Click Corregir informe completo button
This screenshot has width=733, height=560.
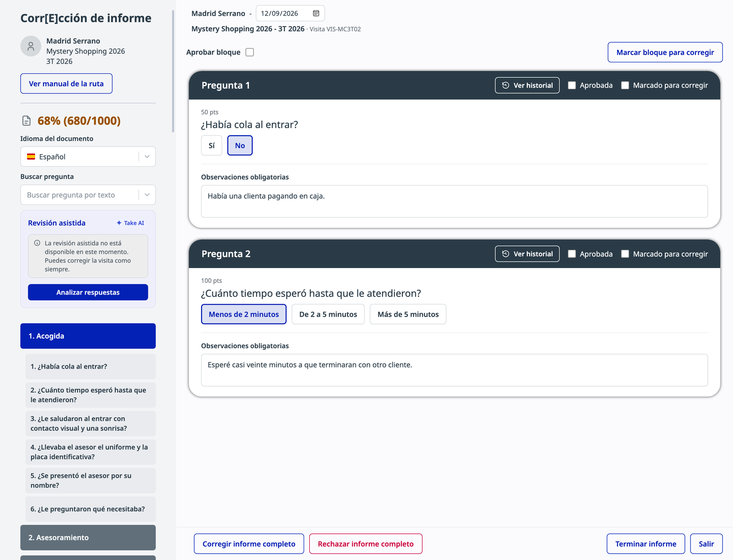tap(249, 544)
